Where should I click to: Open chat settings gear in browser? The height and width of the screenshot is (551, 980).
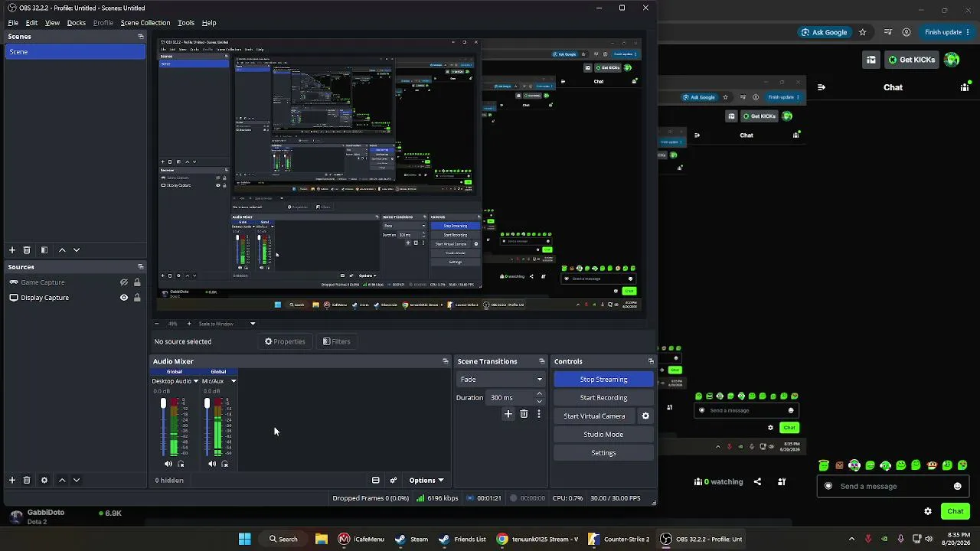click(x=928, y=511)
